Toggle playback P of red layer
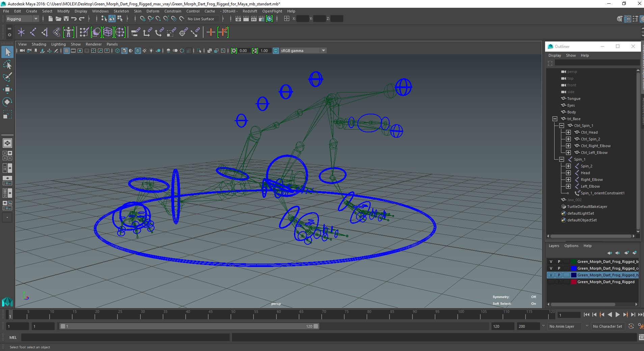Screen dimensions: 644x351 click(559, 282)
